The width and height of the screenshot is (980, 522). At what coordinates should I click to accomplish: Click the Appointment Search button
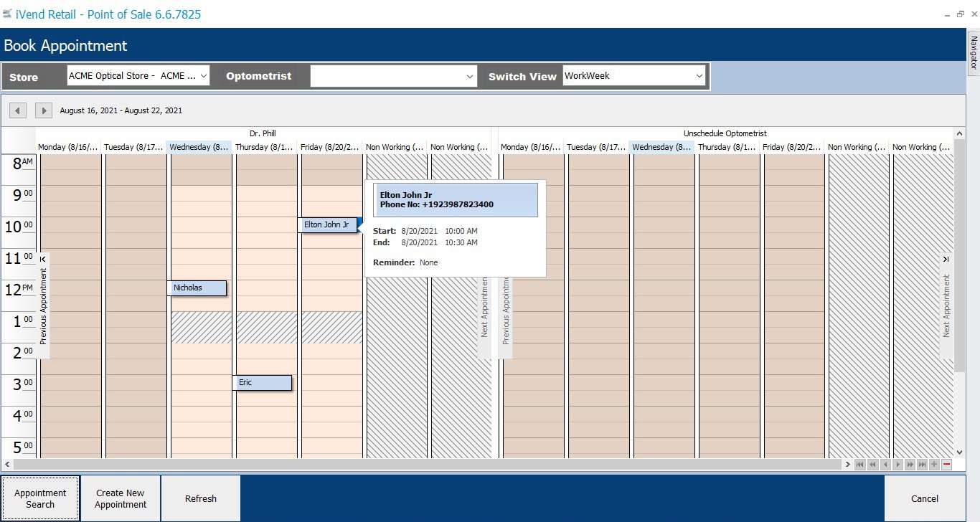(x=40, y=498)
